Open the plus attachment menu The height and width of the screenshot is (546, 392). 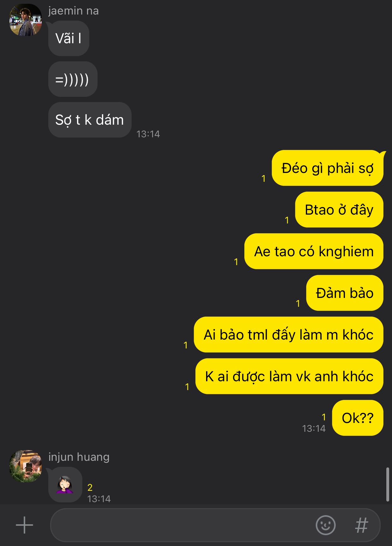24,525
